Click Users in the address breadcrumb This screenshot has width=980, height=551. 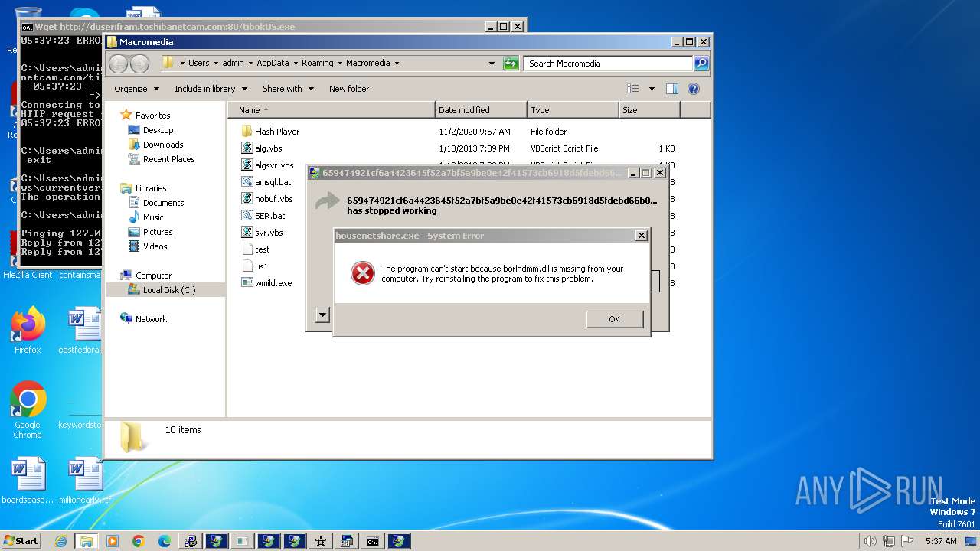199,64
